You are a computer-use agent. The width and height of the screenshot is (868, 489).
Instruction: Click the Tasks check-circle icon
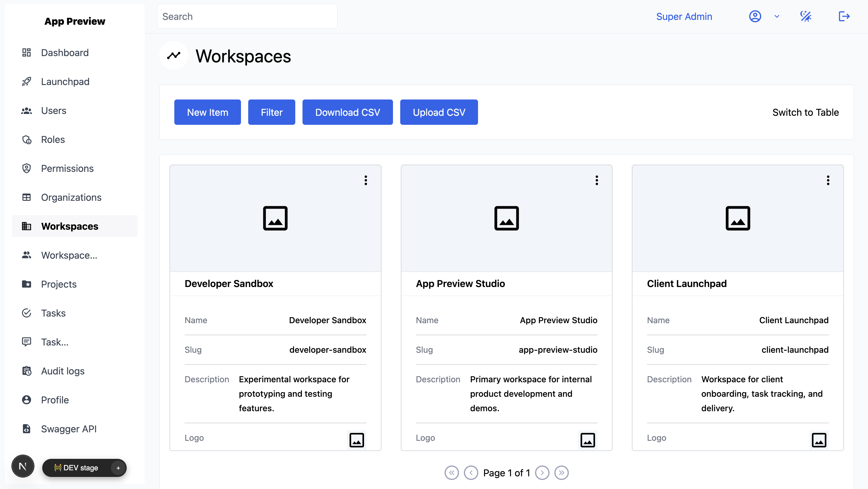point(26,313)
